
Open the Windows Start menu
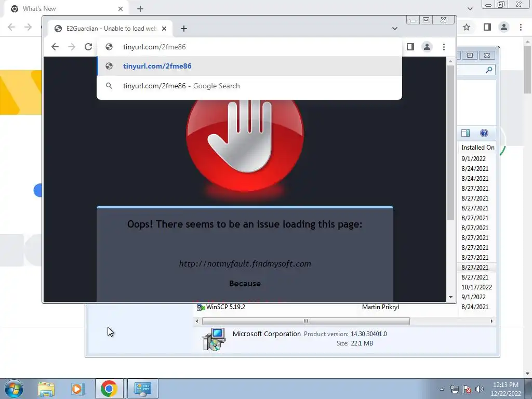pyautogui.click(x=14, y=389)
